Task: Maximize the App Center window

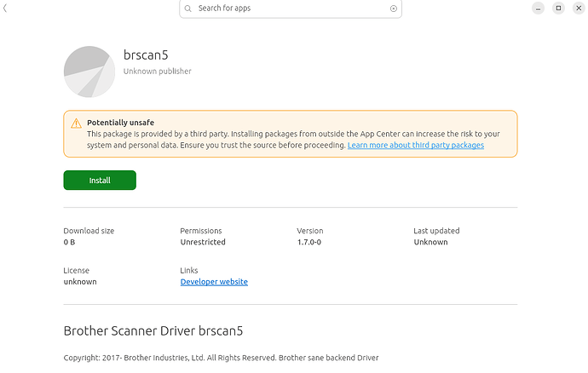Action: (558, 8)
